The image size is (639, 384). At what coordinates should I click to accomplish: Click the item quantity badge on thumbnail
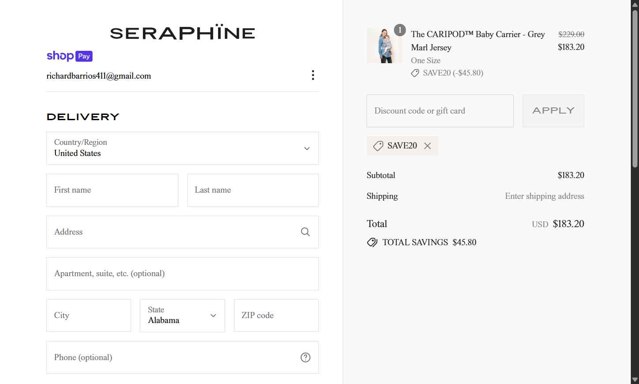tap(400, 30)
